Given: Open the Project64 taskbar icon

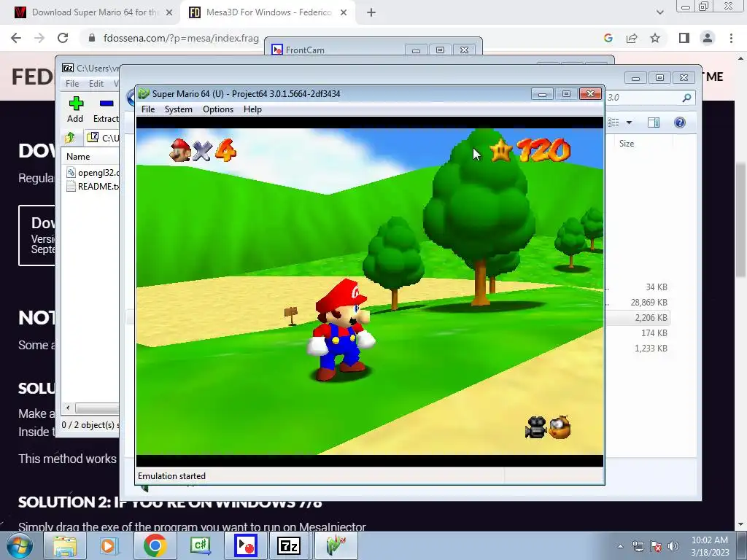Looking at the screenshot, I should coord(335,545).
